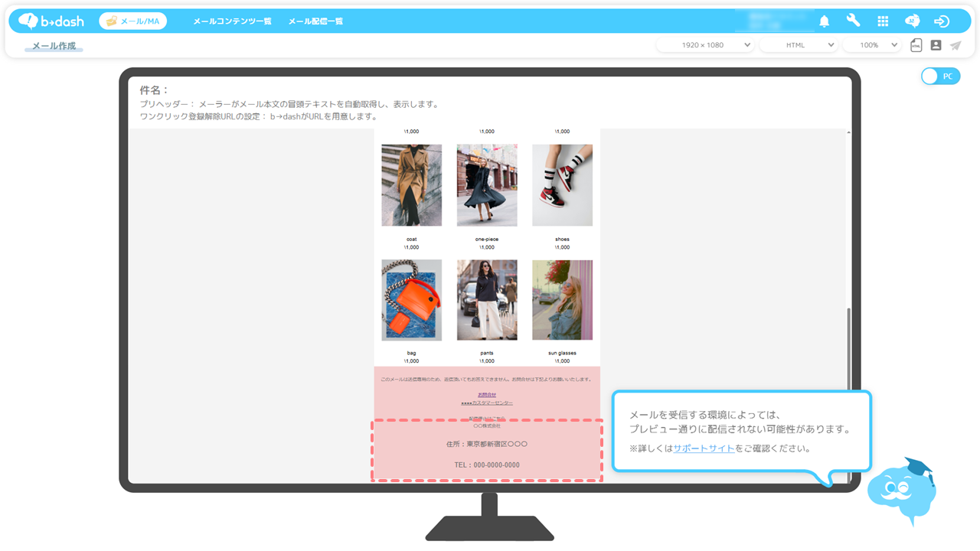Open the 1920 × 1080 resolution dropdown
The image size is (980, 551).
pos(705,45)
